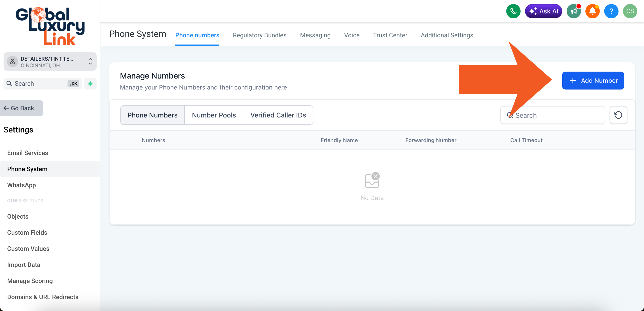This screenshot has width=644, height=311.
Task: Select the Phone Numbers segment
Action: 153,115
